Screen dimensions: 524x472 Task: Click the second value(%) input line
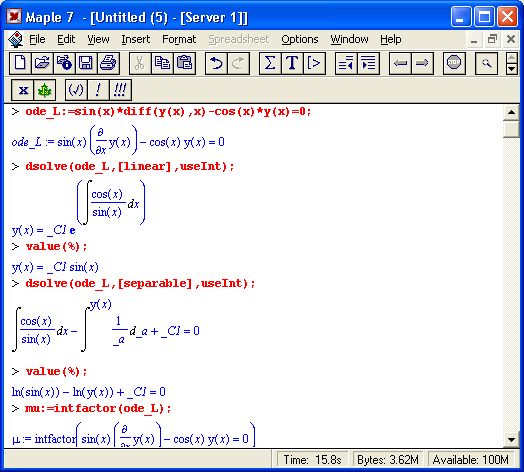click(x=56, y=371)
